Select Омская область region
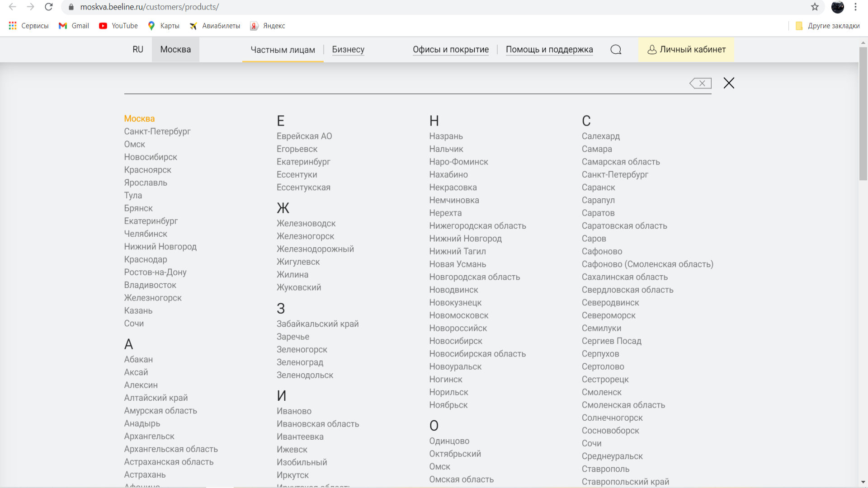This screenshot has width=868, height=488. [x=461, y=479]
